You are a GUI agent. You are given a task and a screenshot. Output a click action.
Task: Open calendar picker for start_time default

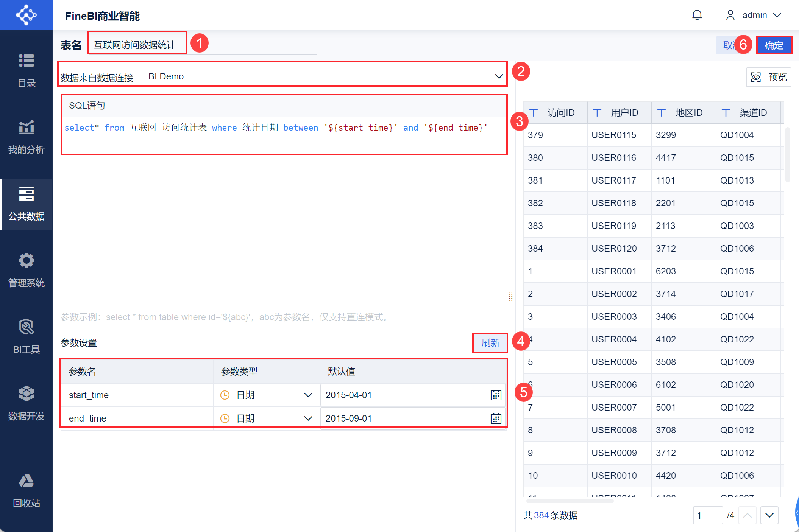pyautogui.click(x=496, y=395)
